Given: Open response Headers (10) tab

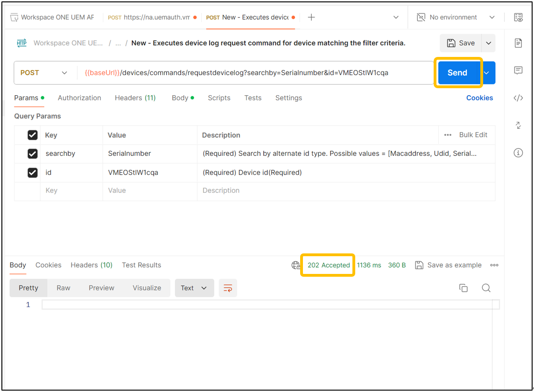Looking at the screenshot, I should (91, 266).
